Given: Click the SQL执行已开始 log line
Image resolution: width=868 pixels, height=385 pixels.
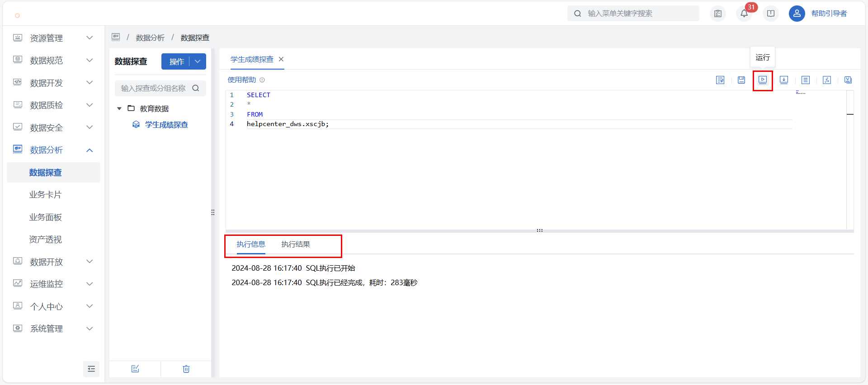Looking at the screenshot, I should pos(293,268).
